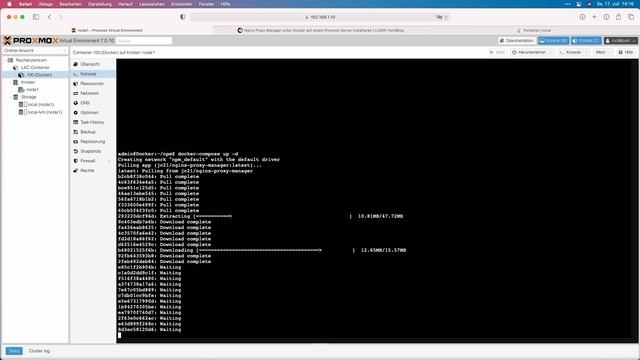640x360 pixels.
Task: Select local-lvm (node1) storage
Action: 44,112
